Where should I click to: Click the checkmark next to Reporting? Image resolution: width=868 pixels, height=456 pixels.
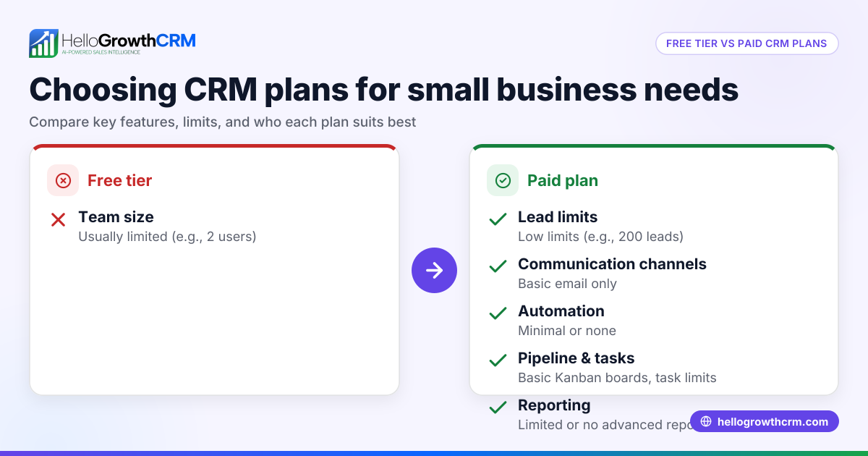(x=498, y=408)
